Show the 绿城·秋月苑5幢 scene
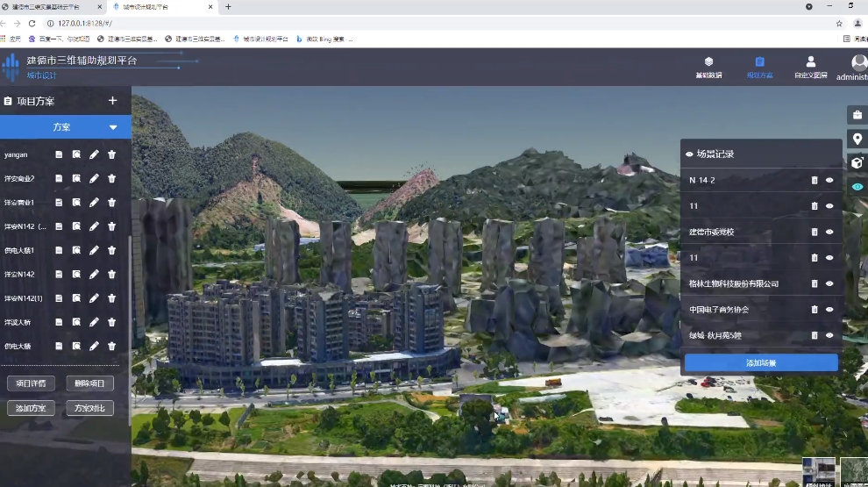The image size is (868, 487). 829,335
